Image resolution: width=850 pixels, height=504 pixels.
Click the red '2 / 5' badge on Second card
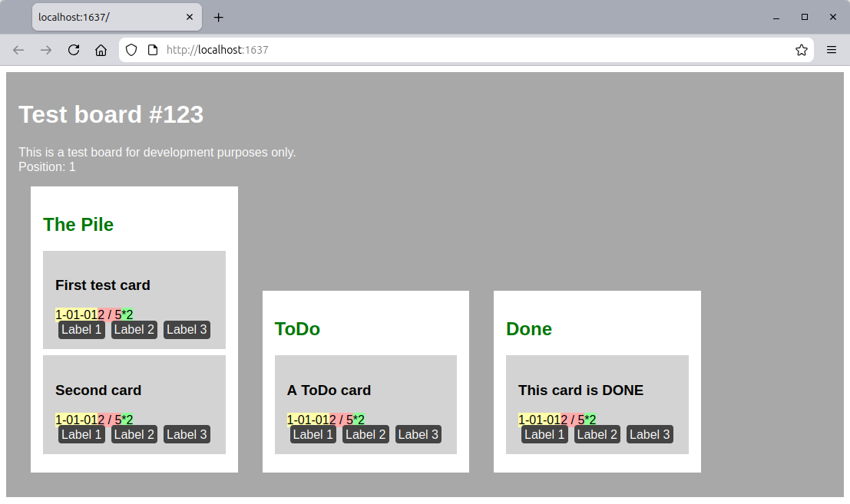point(110,420)
